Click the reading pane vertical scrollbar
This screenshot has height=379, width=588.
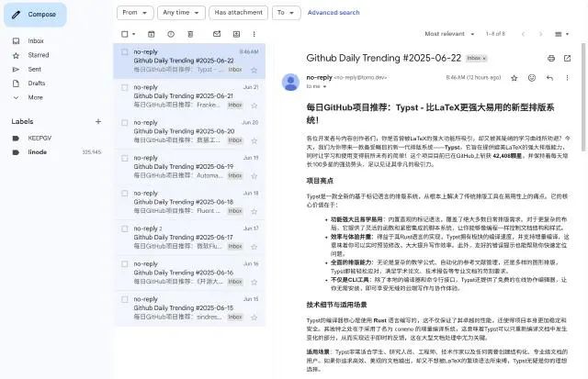coord(583,97)
